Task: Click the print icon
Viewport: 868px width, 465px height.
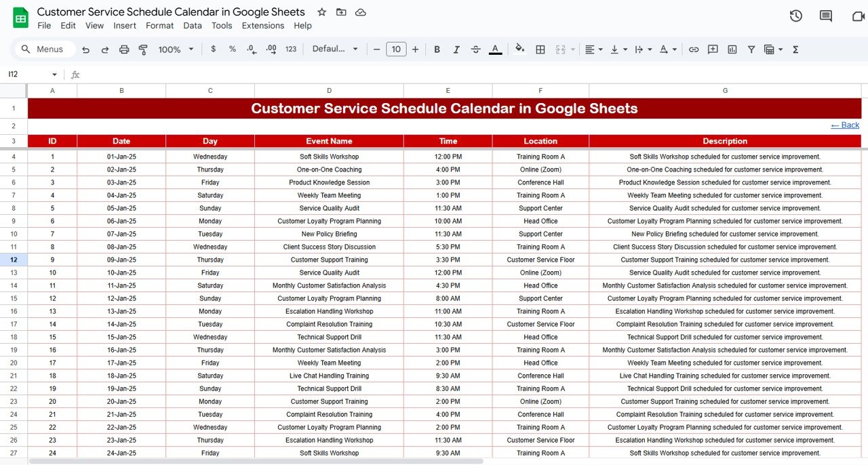Action: [x=124, y=49]
